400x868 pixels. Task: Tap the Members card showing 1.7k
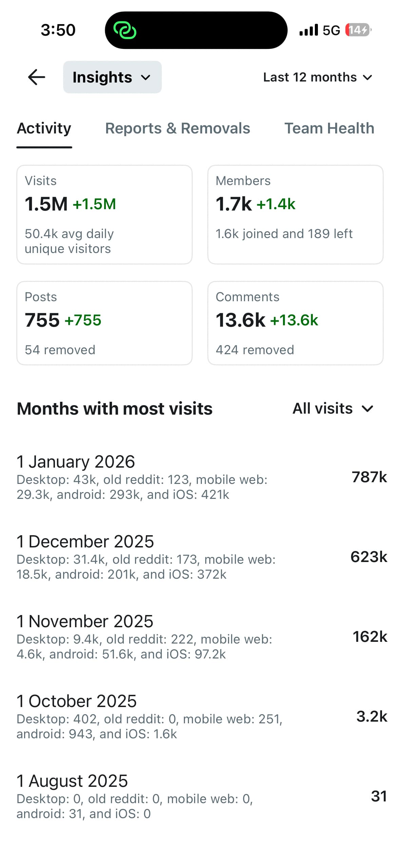296,214
